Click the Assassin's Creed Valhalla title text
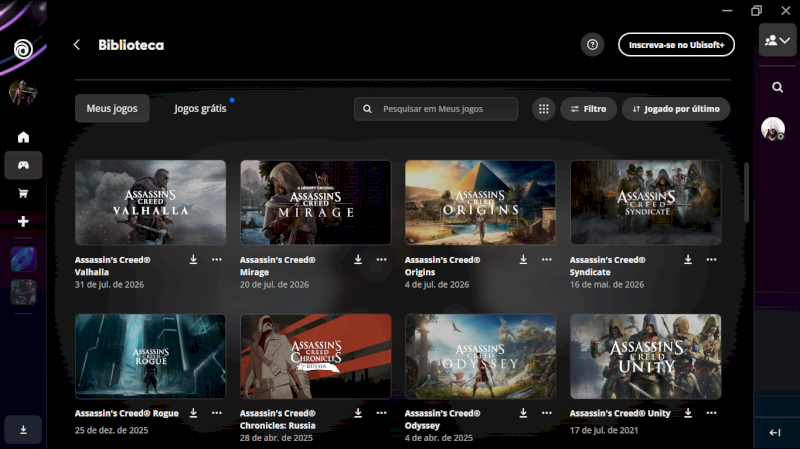Viewport: 800px width, 449px height. pos(112,266)
